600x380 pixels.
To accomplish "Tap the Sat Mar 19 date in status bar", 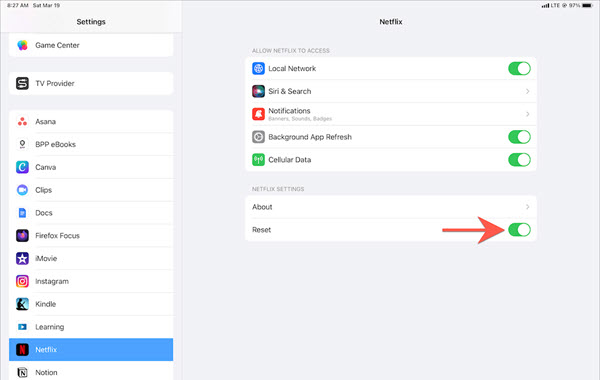I will tap(46, 5).
